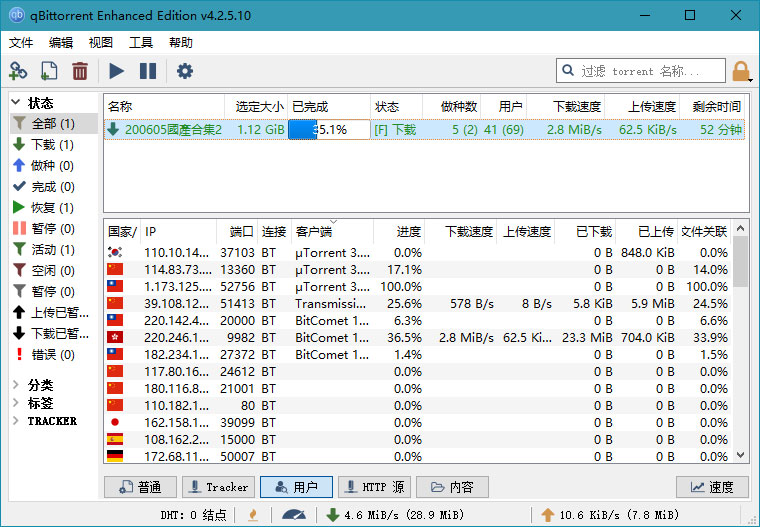Select the 上传已暂... status filter
The width and height of the screenshot is (760, 527).
[x=53, y=313]
